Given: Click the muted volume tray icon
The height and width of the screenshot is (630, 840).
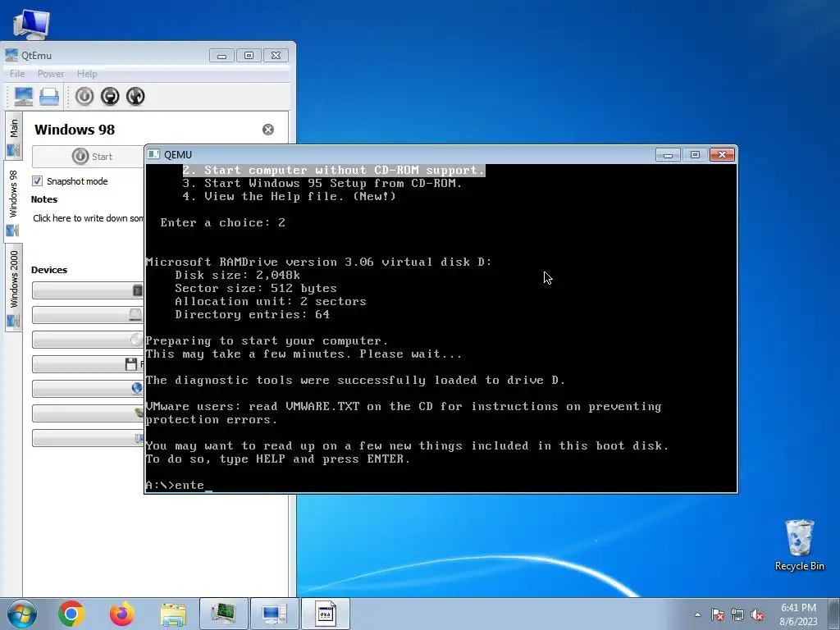Looking at the screenshot, I should (757, 614).
